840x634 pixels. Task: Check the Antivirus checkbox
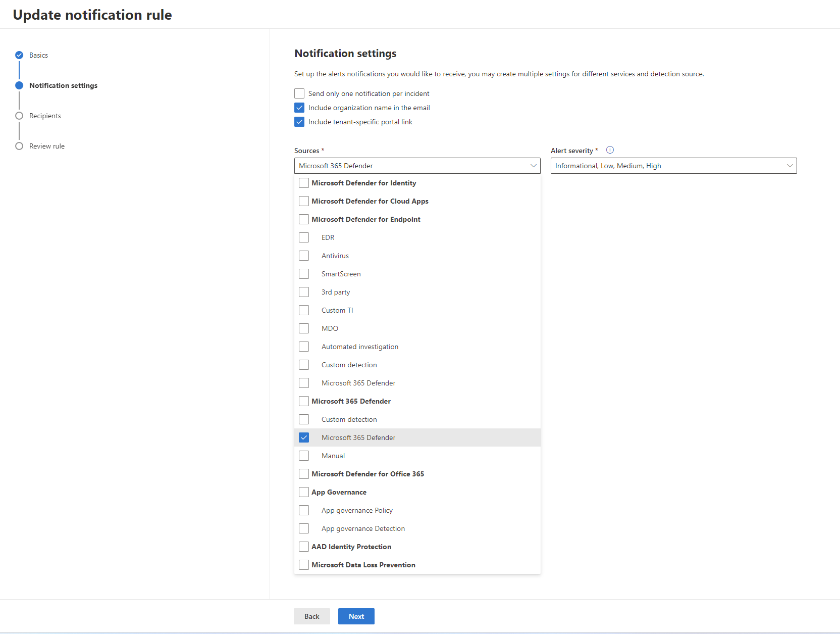pyautogui.click(x=304, y=256)
